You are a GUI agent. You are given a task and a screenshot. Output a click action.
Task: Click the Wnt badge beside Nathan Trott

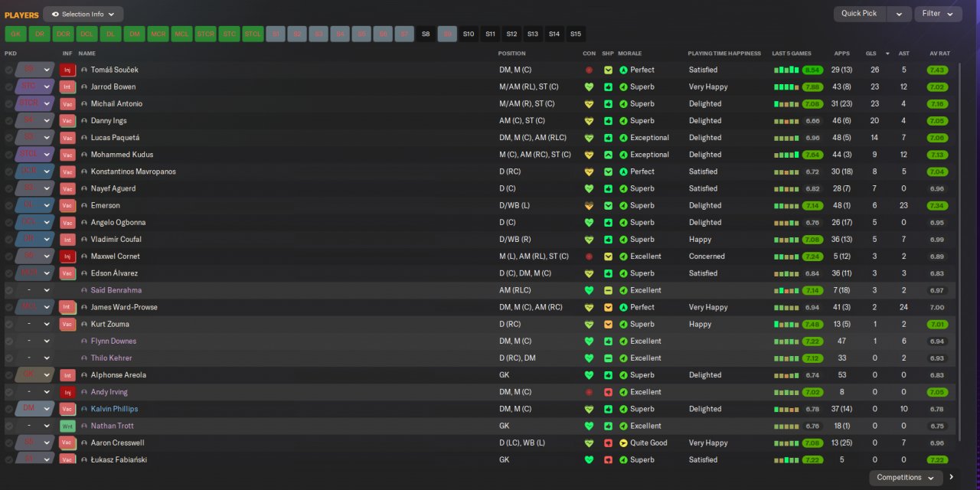click(67, 426)
